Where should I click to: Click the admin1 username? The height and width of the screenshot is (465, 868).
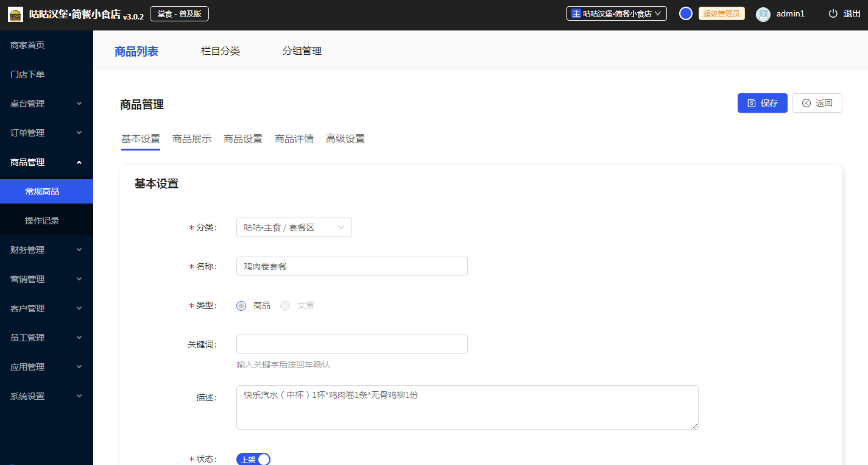point(791,13)
